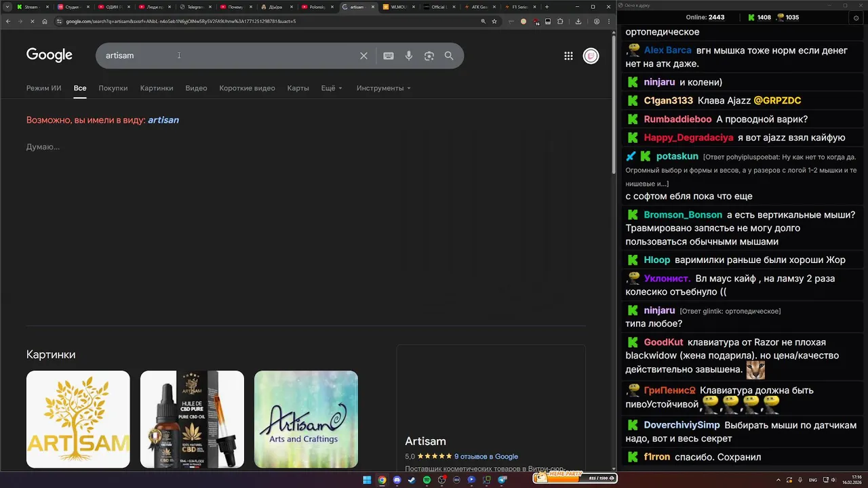Viewport: 868px width, 488px height.
Task: Open Discord from the taskbar
Action: 397,480
